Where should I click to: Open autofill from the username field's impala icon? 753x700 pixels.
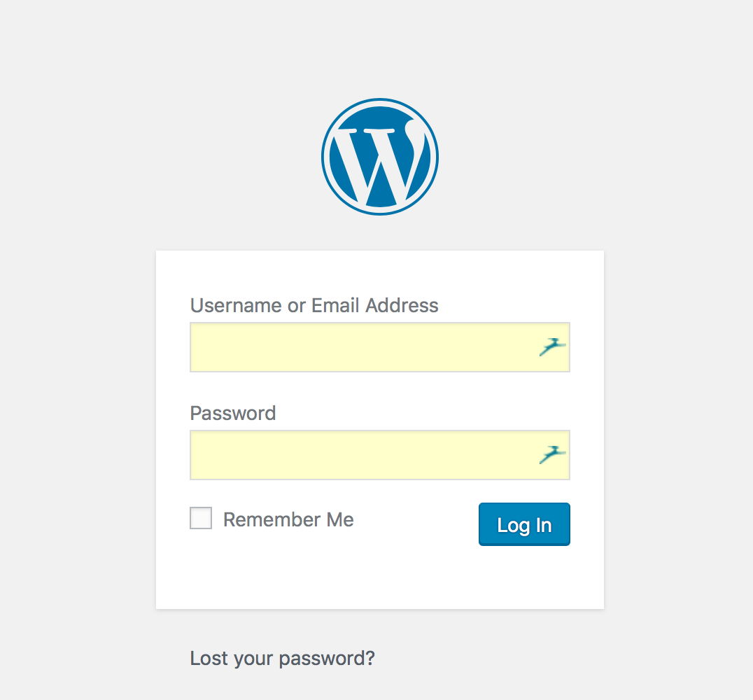[x=552, y=346]
